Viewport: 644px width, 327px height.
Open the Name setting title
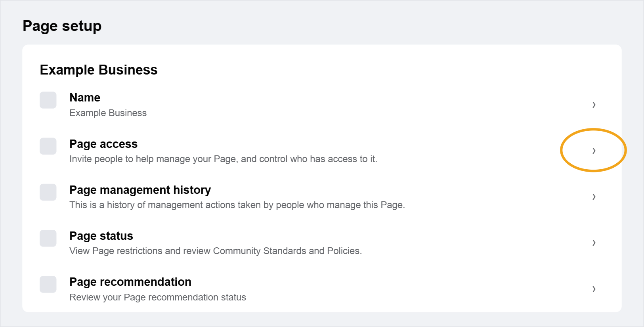tap(85, 98)
